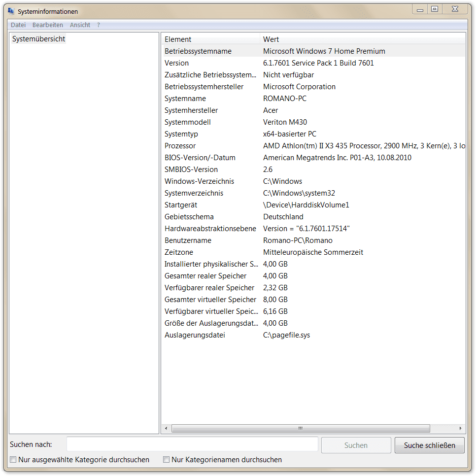Click the Wert column header
Image resolution: width=476 pixels, height=476 pixels.
363,39
